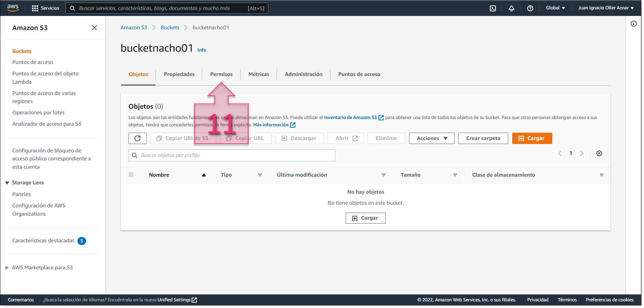Click the refresh objects button
Screen dimensions: 644x308
137,138
